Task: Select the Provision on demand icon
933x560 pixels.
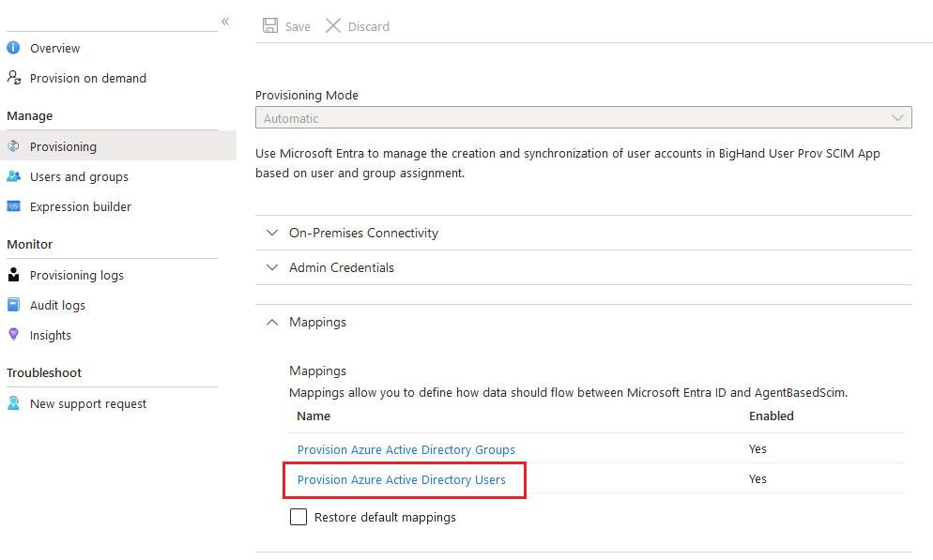Action: pyautogui.click(x=13, y=78)
